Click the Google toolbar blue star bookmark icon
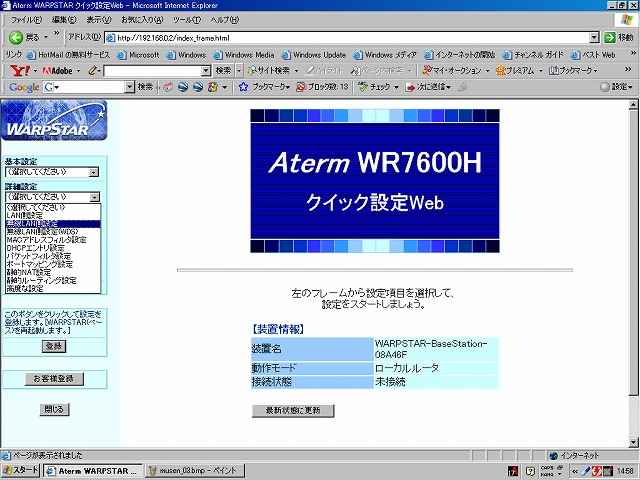640x480 pixels. click(243, 87)
